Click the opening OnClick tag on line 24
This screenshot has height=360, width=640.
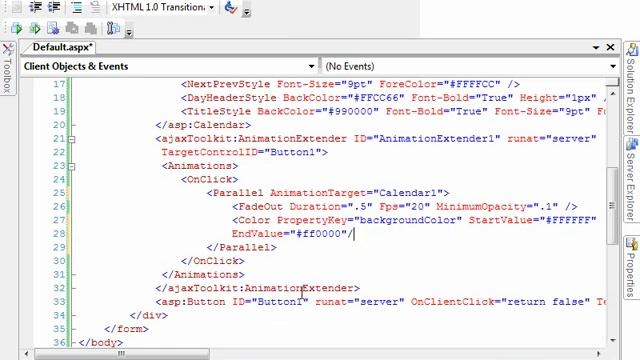pyautogui.click(x=209, y=180)
